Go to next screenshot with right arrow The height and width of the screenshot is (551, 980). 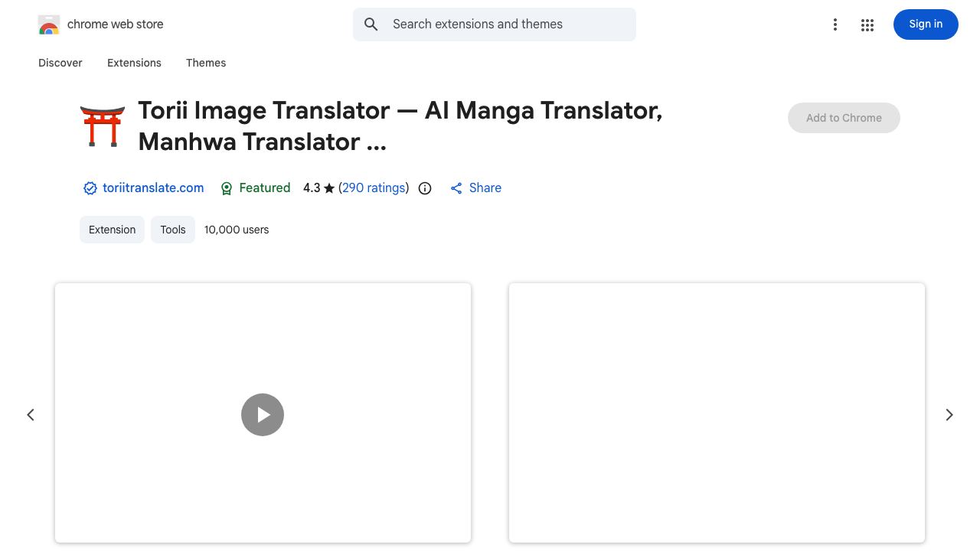point(949,415)
